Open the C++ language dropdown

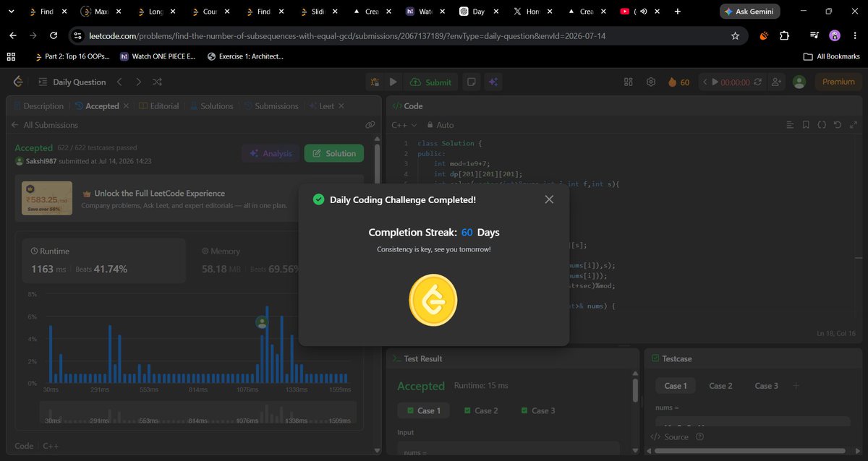(403, 125)
